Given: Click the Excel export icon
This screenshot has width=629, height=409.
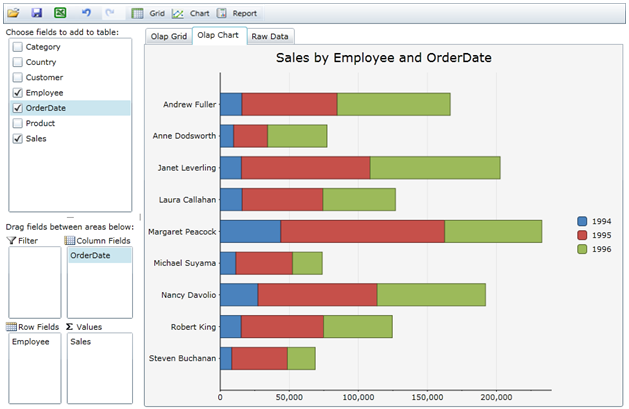Looking at the screenshot, I should [x=60, y=13].
